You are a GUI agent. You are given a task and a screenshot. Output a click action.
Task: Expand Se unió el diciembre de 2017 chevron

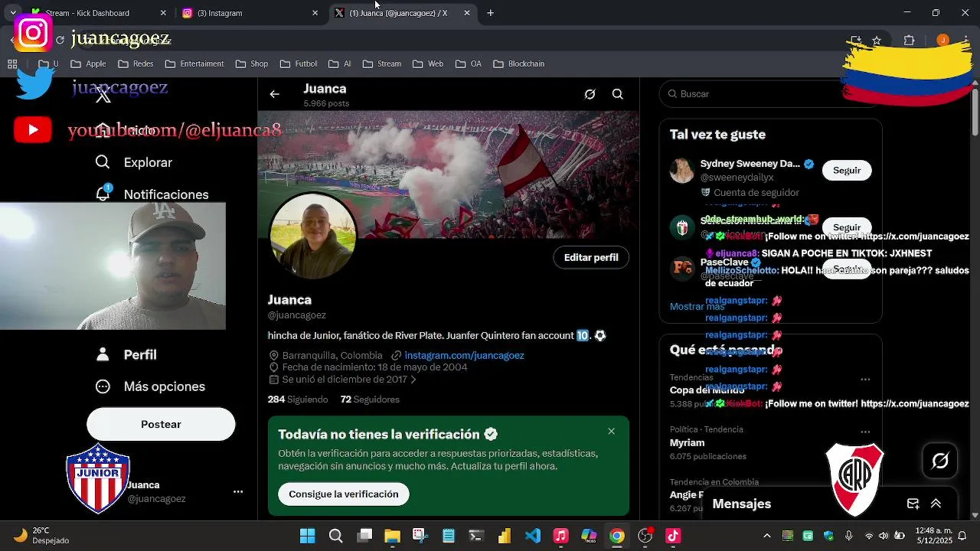(413, 380)
